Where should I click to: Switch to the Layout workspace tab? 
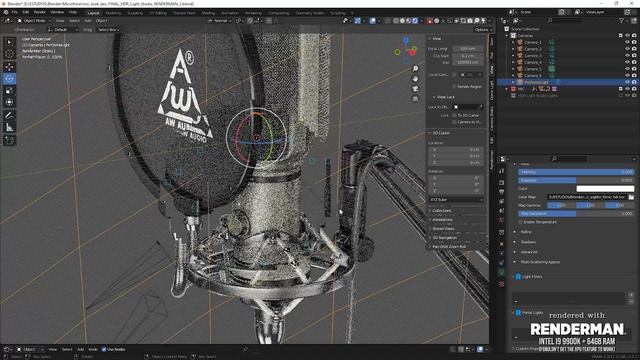click(x=93, y=13)
